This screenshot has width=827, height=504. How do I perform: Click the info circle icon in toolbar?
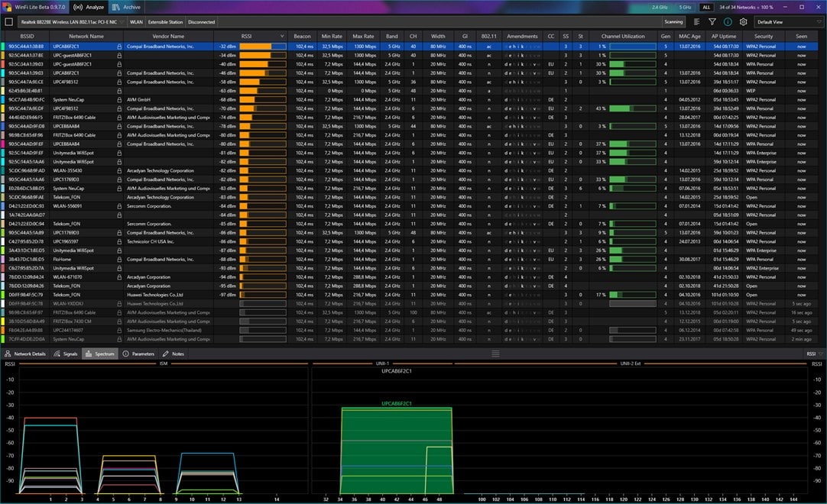(728, 22)
